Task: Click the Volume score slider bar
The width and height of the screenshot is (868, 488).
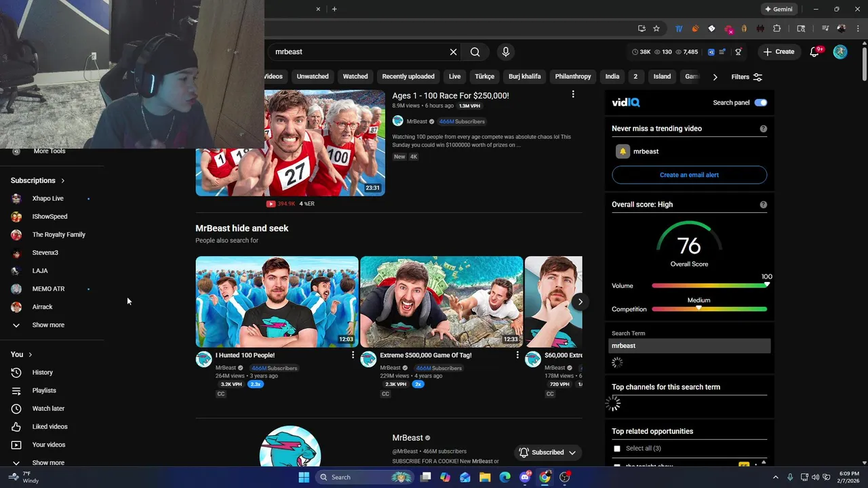Action: [x=709, y=285]
